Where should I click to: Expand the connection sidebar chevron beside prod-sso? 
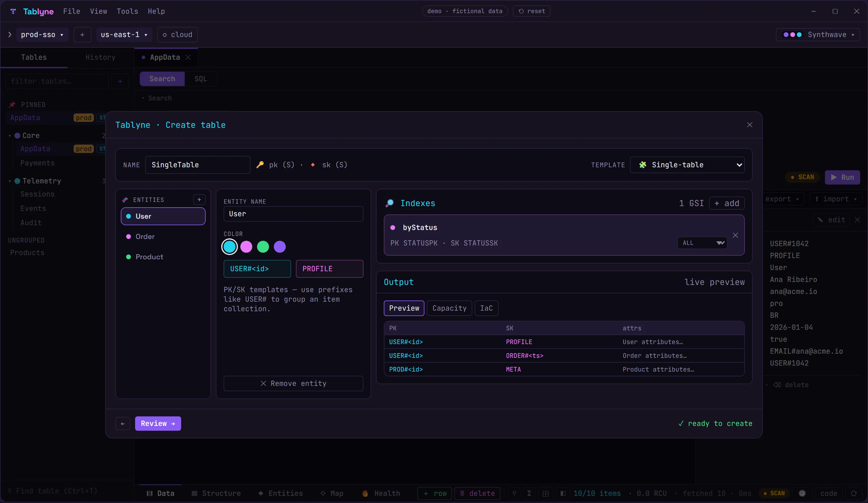(x=10, y=34)
